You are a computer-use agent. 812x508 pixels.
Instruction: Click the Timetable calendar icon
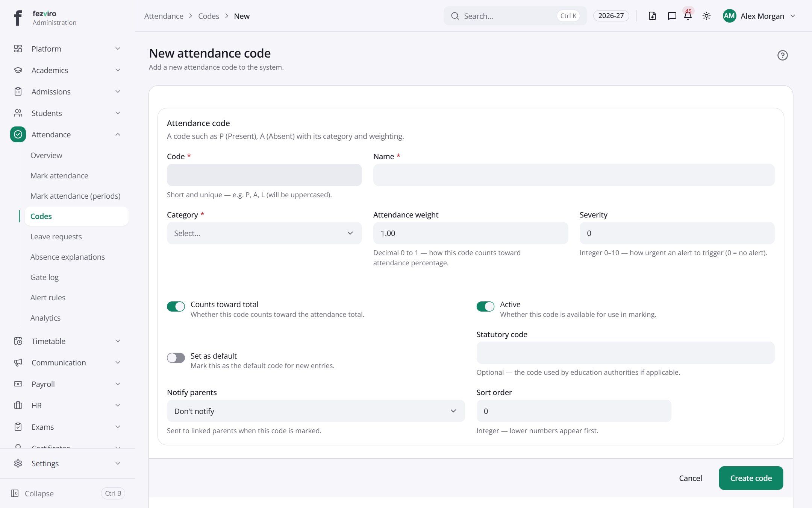tap(18, 341)
